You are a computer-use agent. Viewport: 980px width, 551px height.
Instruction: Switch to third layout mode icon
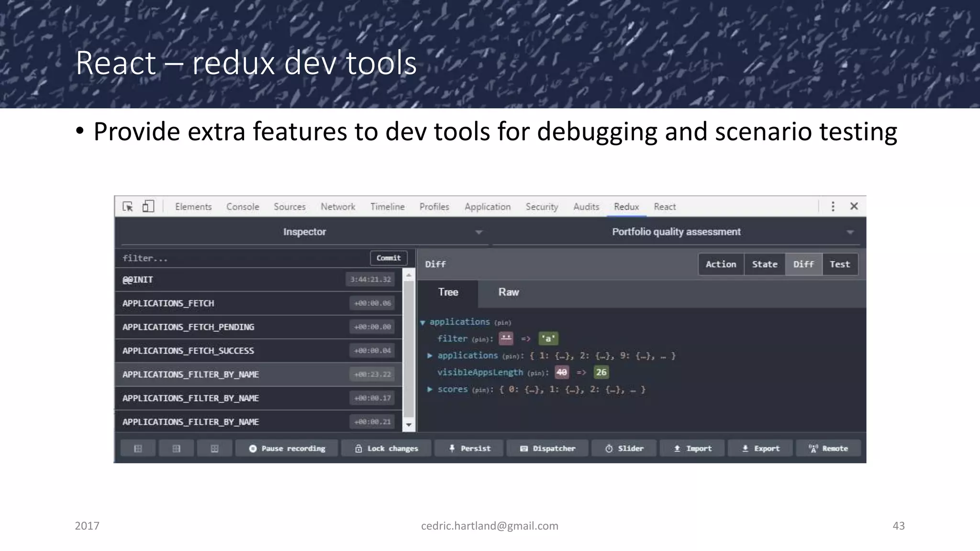(x=214, y=448)
